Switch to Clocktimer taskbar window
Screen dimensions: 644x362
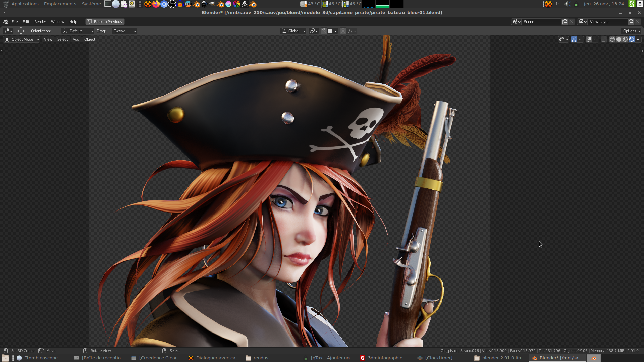435,358
